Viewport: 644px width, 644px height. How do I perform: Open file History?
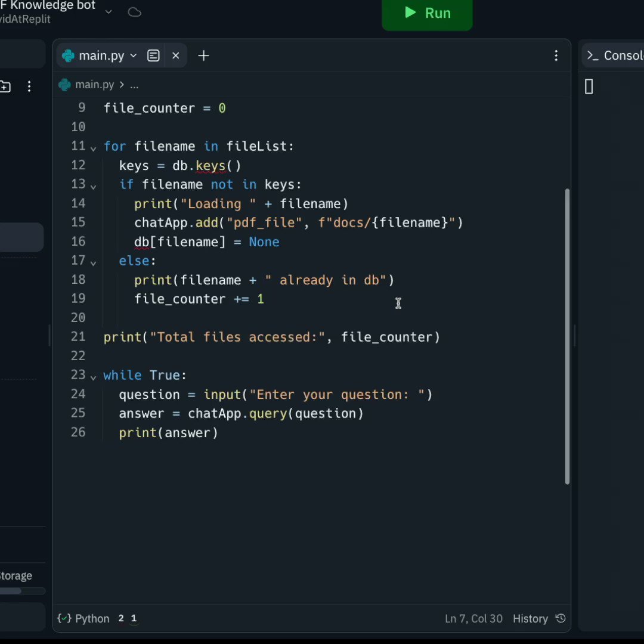pyautogui.click(x=539, y=618)
